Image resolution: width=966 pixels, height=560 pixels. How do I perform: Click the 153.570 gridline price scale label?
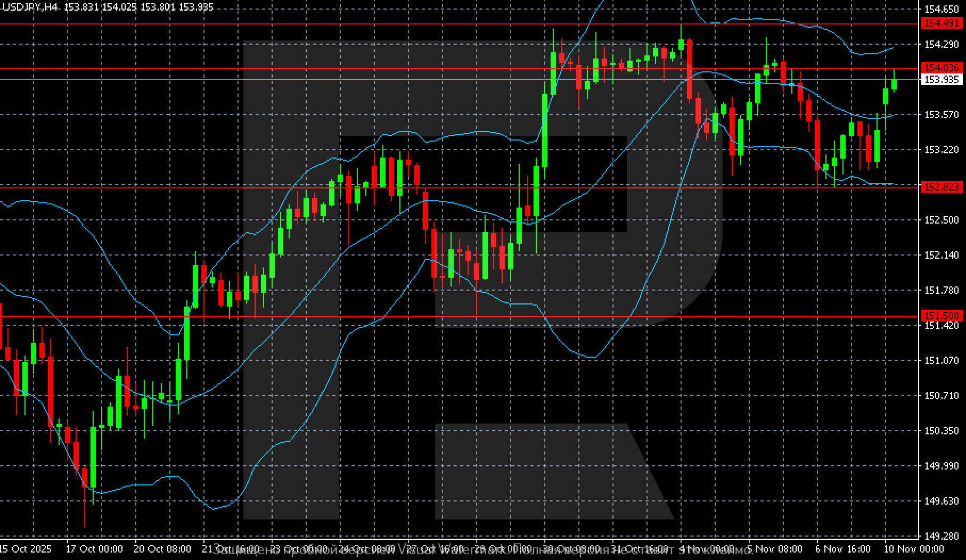coord(942,114)
